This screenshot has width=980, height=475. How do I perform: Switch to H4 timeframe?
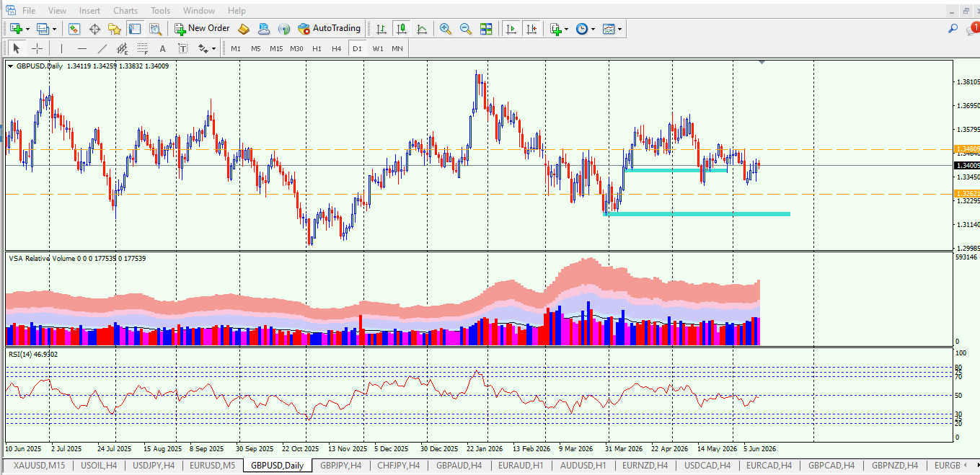(x=337, y=48)
